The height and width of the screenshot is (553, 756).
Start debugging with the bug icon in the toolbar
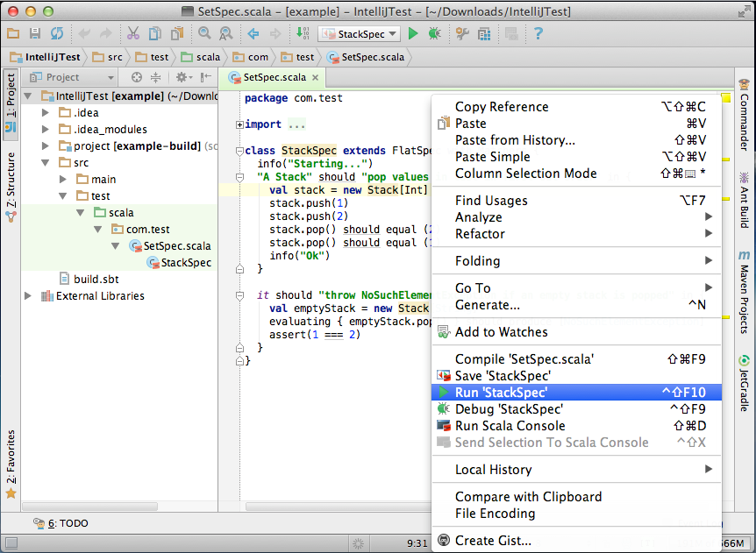tap(432, 33)
